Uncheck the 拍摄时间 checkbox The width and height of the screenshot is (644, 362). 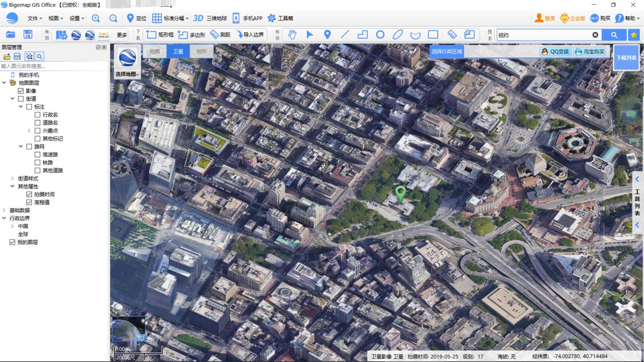(x=29, y=194)
